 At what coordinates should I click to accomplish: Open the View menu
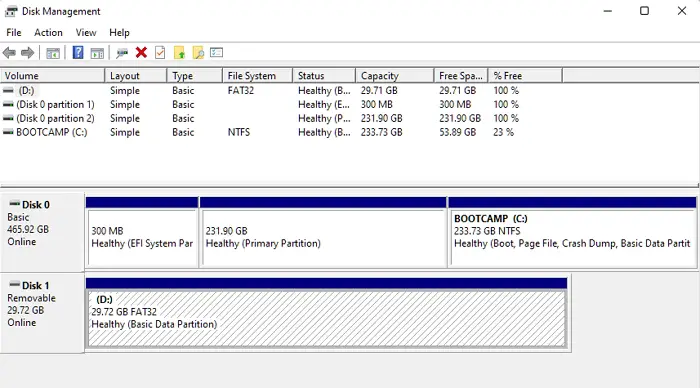point(86,33)
